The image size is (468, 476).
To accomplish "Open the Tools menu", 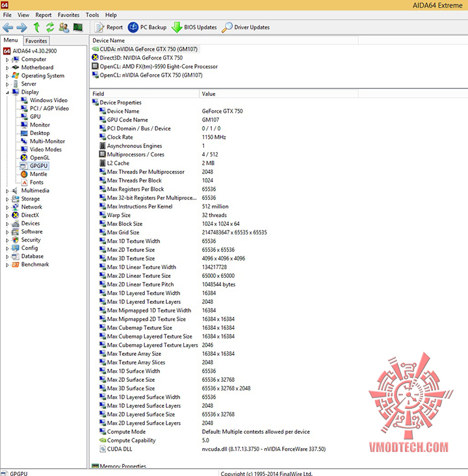I will (x=92, y=15).
